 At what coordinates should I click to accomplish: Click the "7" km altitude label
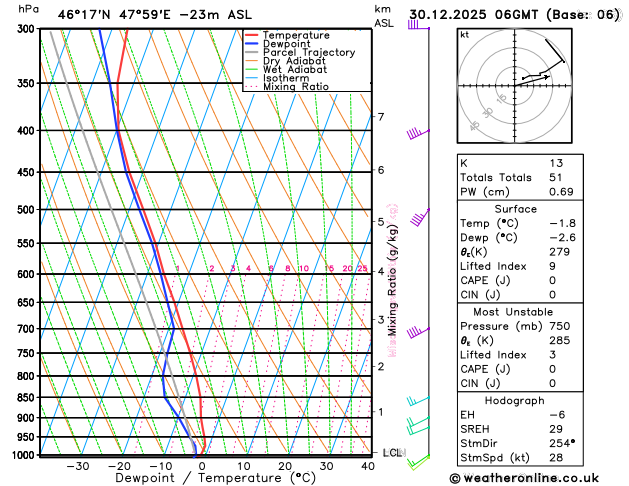coord(381,117)
